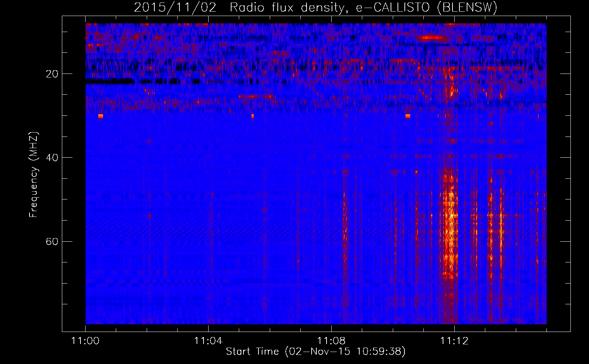Click the plot title "2015/11/02 Radio flux density, e-CALLISTO (BLENSW)"

pos(316,8)
